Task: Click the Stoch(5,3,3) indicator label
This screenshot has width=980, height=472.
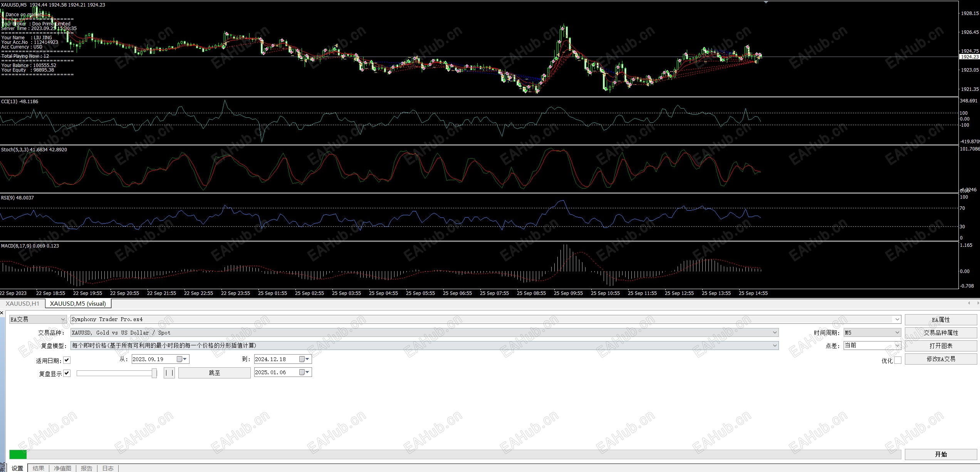Action: pos(34,149)
